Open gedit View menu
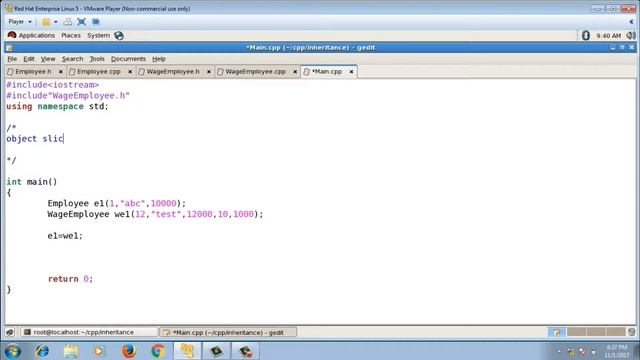The image size is (640, 360). (x=48, y=59)
